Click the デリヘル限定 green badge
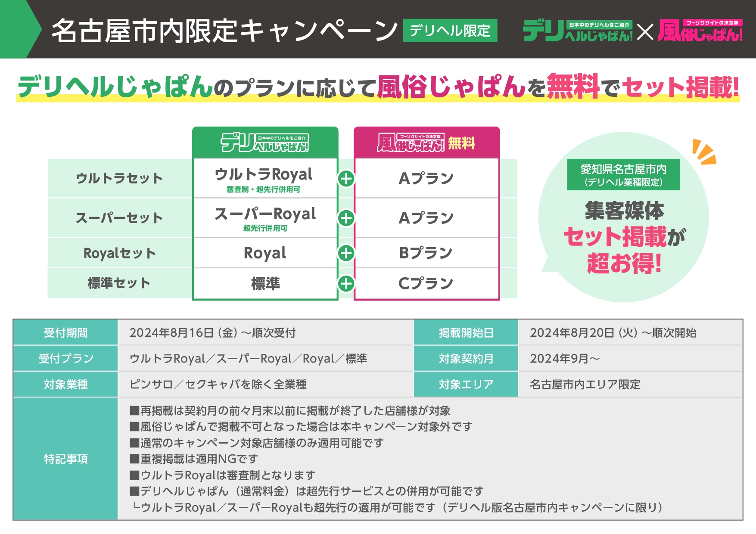The image size is (756, 534). coord(450,31)
